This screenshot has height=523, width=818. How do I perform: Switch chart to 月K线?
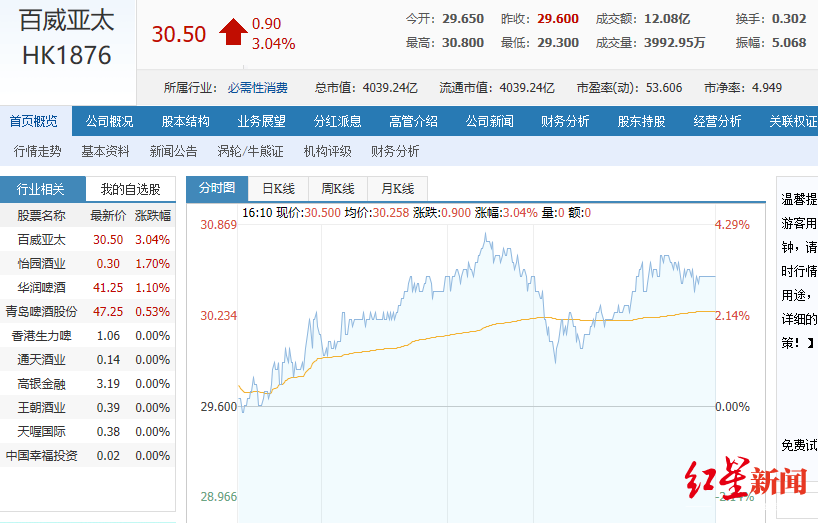point(398,188)
